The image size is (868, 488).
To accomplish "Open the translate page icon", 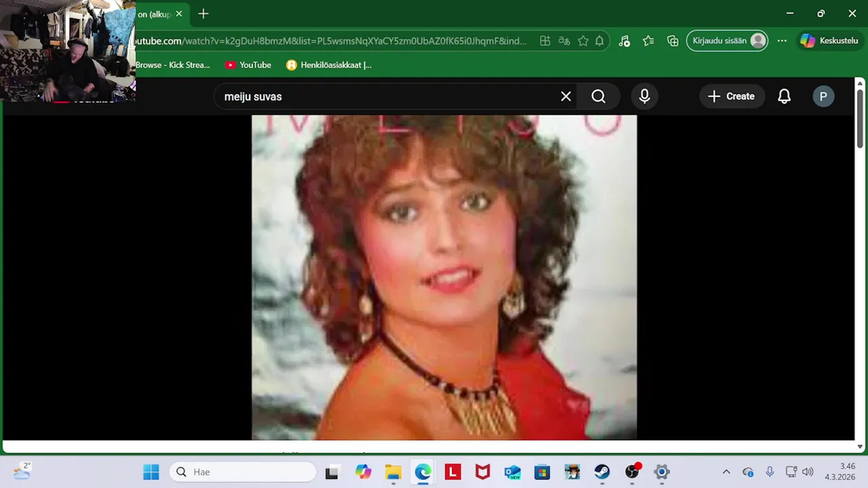I will pyautogui.click(x=564, y=41).
